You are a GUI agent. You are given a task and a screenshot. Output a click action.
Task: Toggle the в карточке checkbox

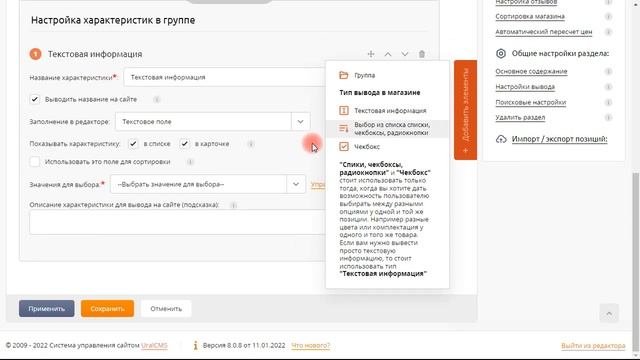[x=184, y=144]
